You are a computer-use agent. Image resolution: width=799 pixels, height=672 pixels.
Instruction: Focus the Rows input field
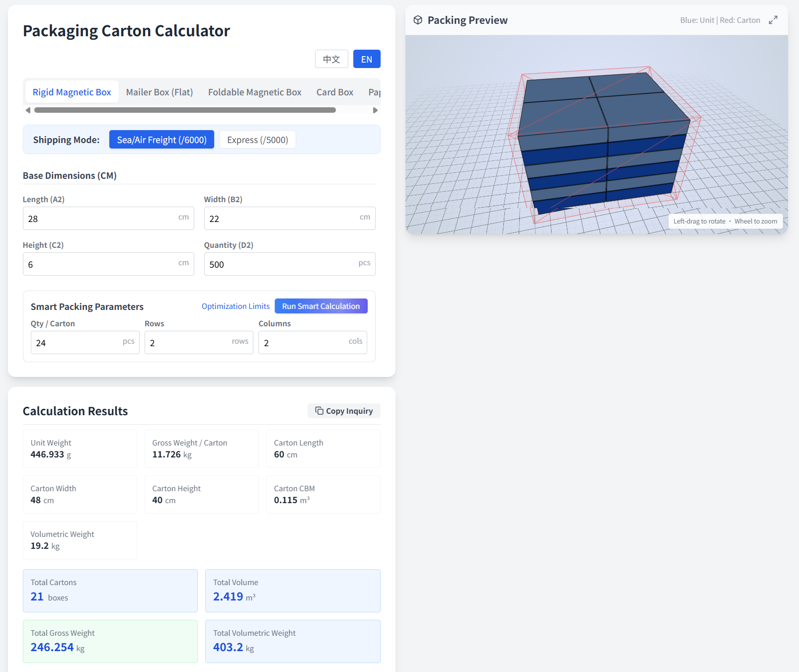[x=199, y=343]
